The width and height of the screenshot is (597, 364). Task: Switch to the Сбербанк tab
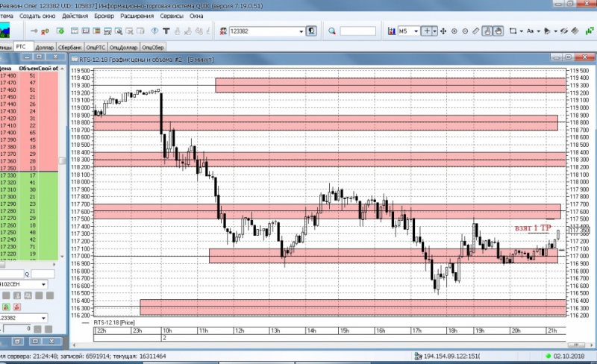[x=69, y=48]
